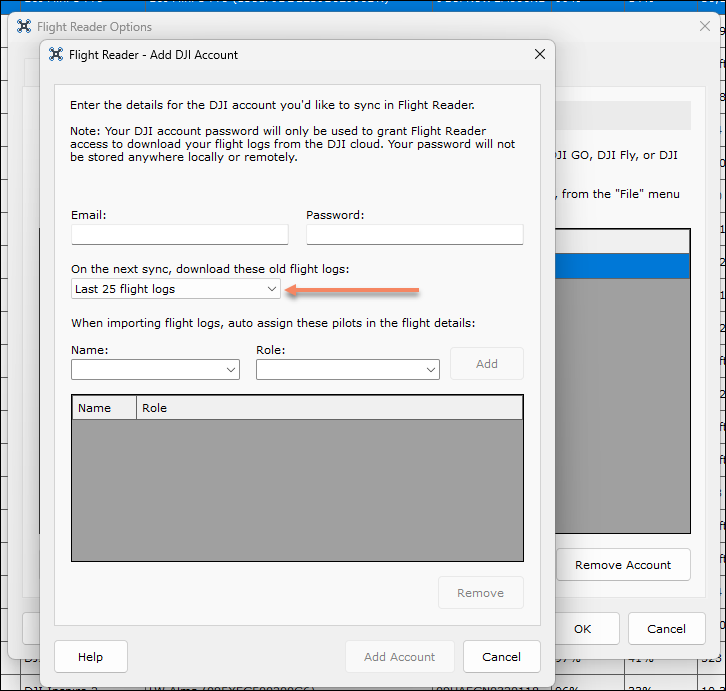Image resolution: width=726 pixels, height=691 pixels.
Task: Expand the pilot Role combo box
Action: point(347,370)
